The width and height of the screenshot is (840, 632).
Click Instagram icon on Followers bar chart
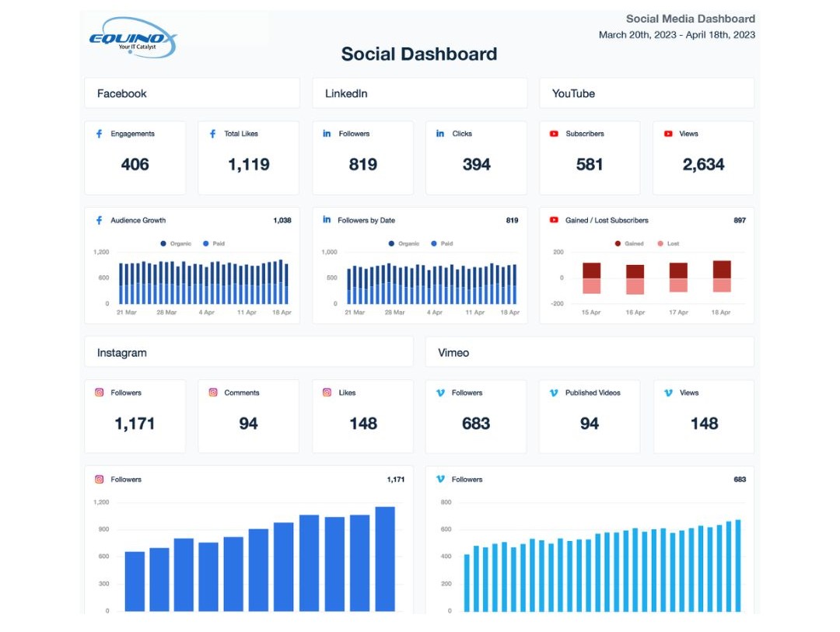point(99,480)
